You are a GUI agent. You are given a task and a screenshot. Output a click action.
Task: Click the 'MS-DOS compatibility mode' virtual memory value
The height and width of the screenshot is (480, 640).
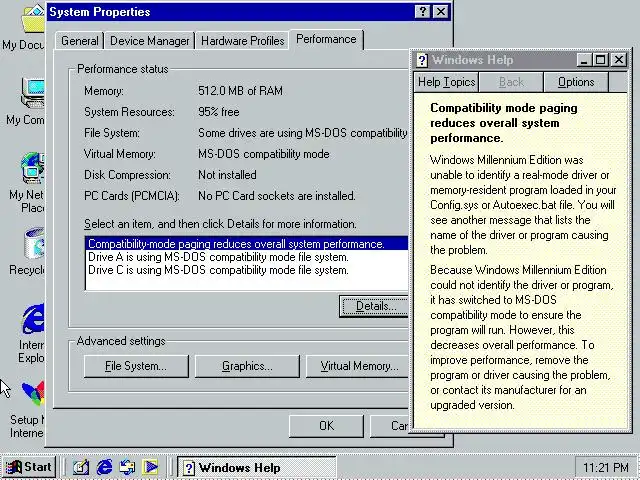click(x=264, y=154)
